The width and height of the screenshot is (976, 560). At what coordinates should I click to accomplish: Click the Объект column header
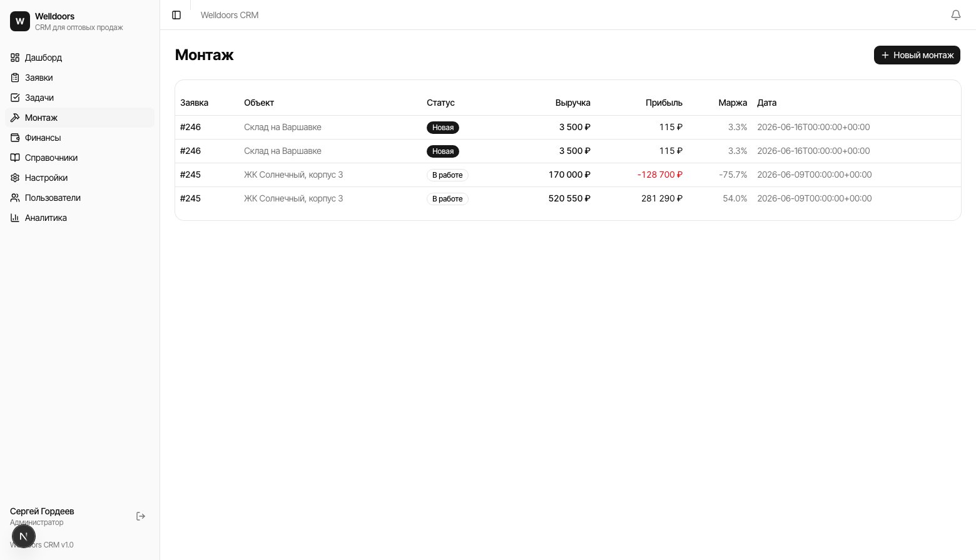tap(259, 103)
